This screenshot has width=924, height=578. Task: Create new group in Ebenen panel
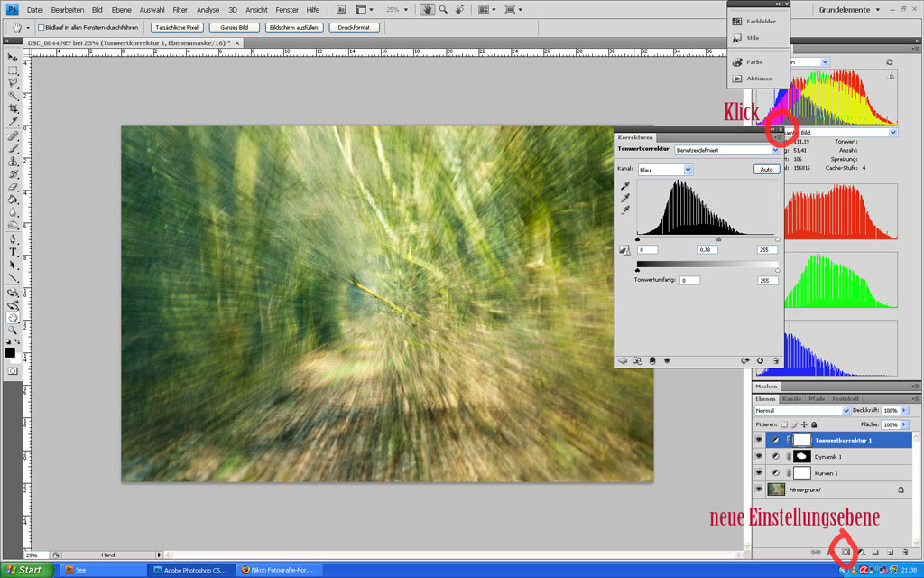tap(875, 553)
